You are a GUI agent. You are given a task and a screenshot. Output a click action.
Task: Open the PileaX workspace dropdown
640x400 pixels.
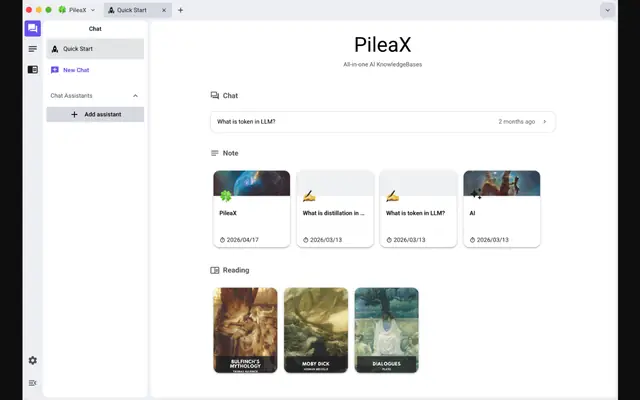click(x=93, y=10)
